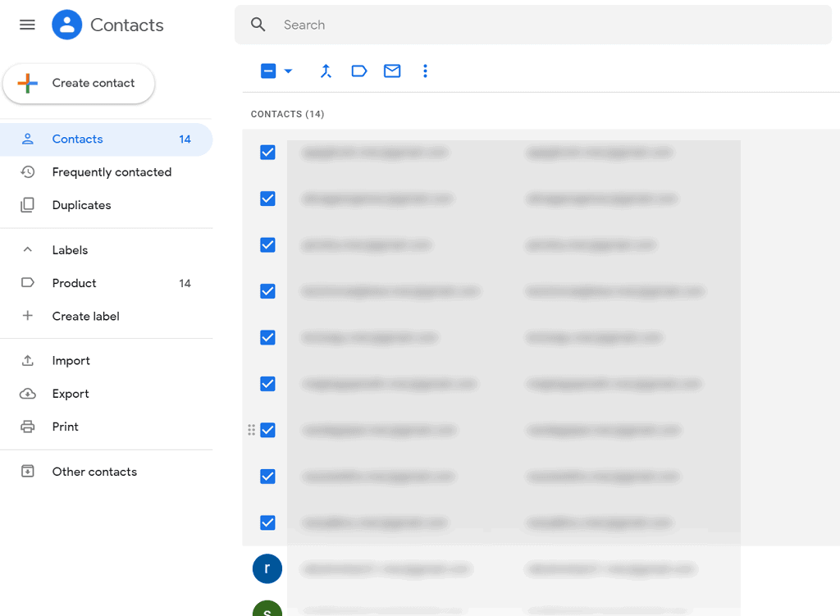Uncheck the first contact checkbox
840x616 pixels.
(x=267, y=153)
